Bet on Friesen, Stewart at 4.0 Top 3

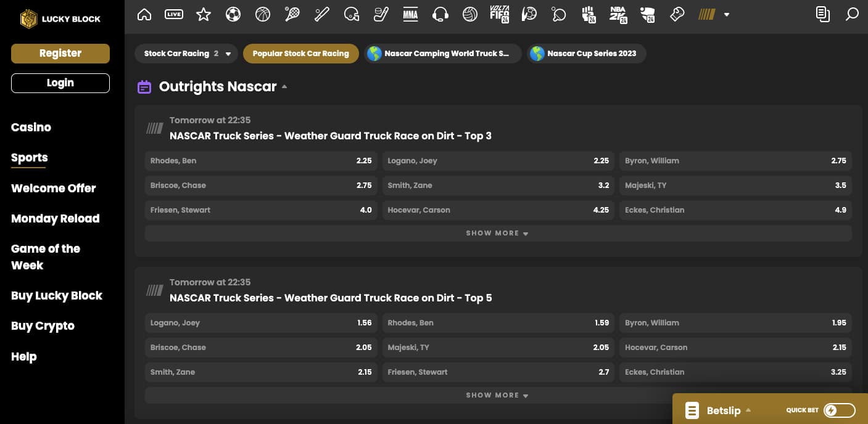[x=261, y=210]
